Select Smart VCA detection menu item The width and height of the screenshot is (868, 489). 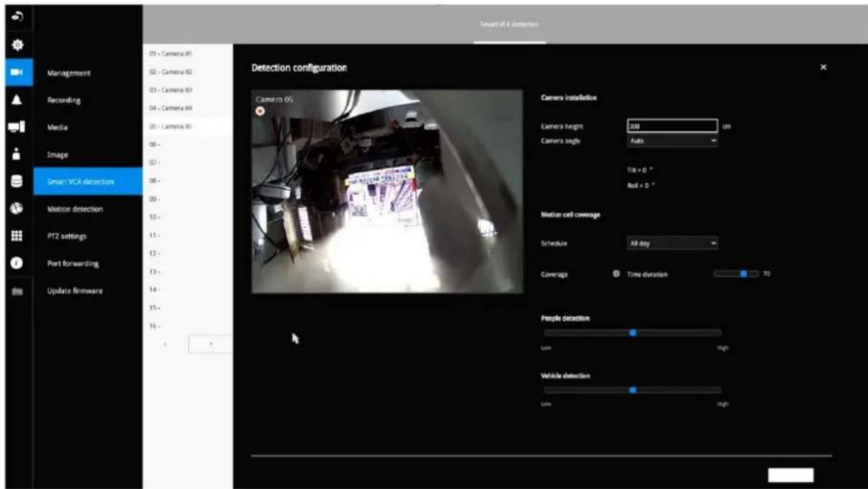tap(88, 181)
